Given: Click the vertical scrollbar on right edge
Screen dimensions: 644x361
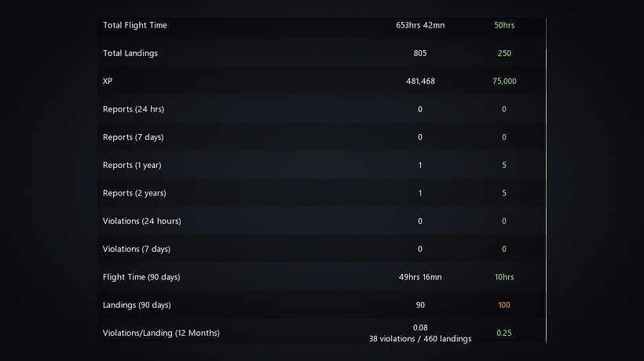Looking at the screenshot, I should pyautogui.click(x=546, y=180).
